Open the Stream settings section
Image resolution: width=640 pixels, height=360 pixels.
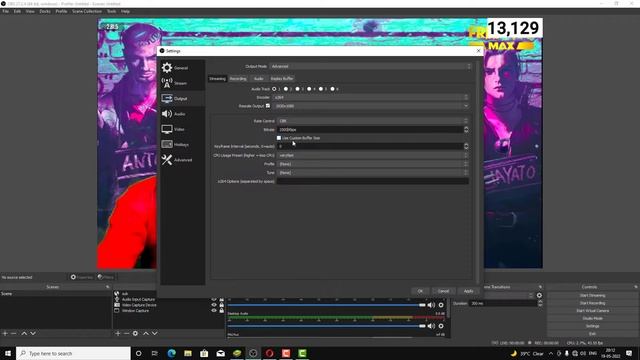tap(182, 83)
